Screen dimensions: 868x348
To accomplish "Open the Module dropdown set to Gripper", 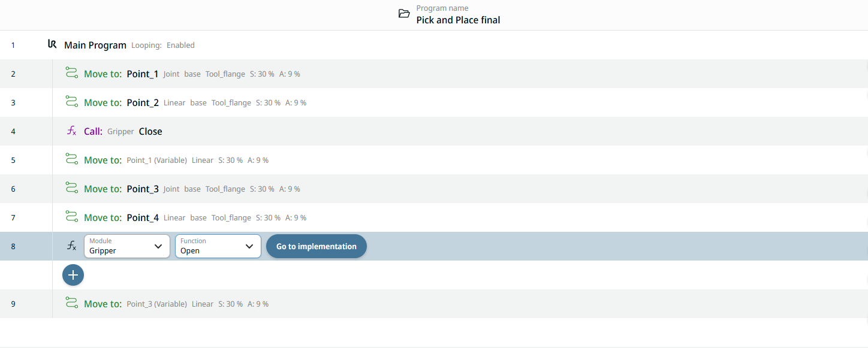I will pyautogui.click(x=126, y=246).
